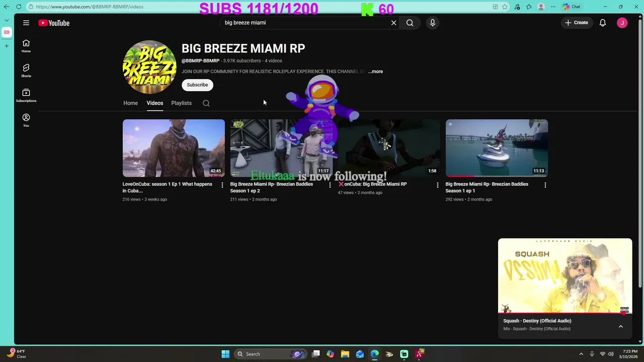644x362 pixels.
Task: Switch to the channel Home tab
Action: [x=130, y=103]
